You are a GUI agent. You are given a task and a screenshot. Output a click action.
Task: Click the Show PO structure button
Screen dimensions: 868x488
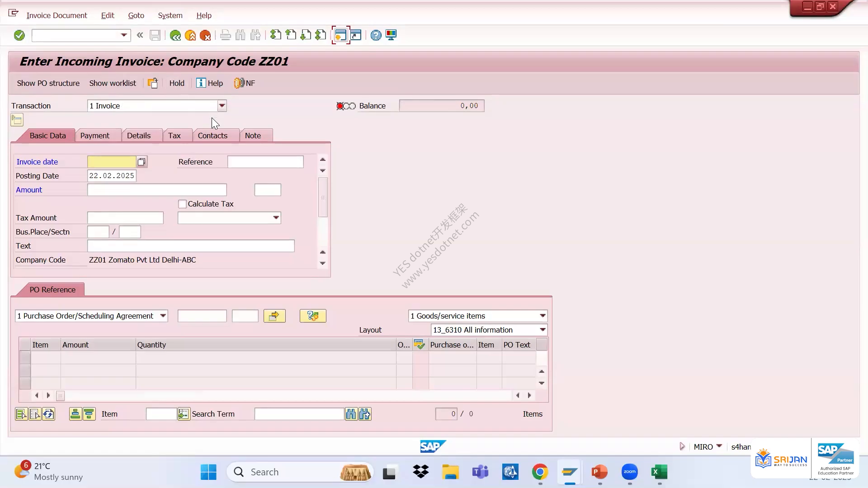pyautogui.click(x=48, y=83)
